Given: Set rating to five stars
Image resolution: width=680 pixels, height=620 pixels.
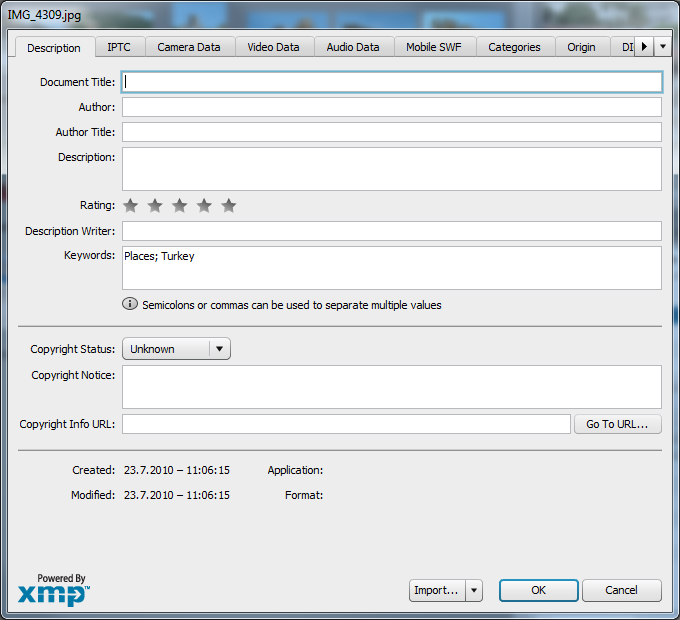Looking at the screenshot, I should pos(229,206).
